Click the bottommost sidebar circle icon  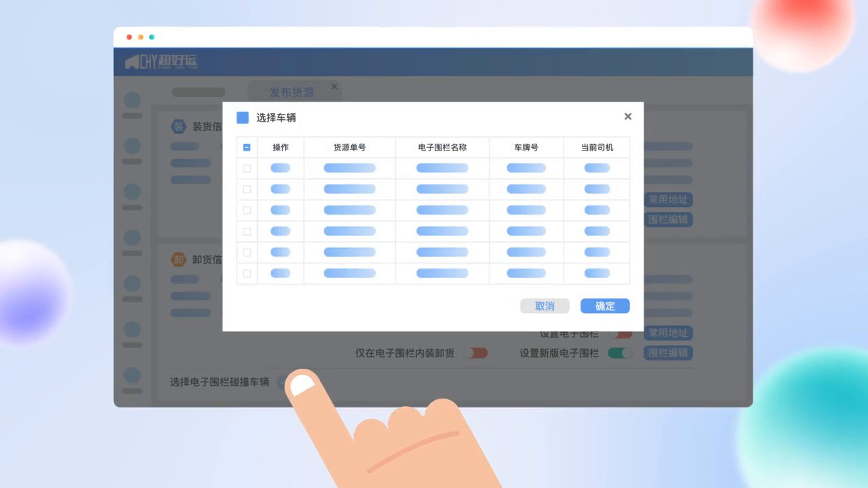132,375
